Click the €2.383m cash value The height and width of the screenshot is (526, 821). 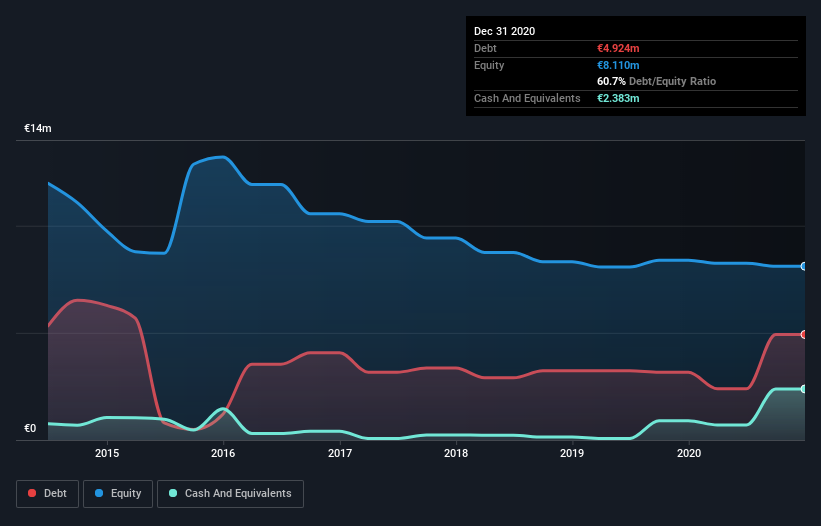point(618,98)
